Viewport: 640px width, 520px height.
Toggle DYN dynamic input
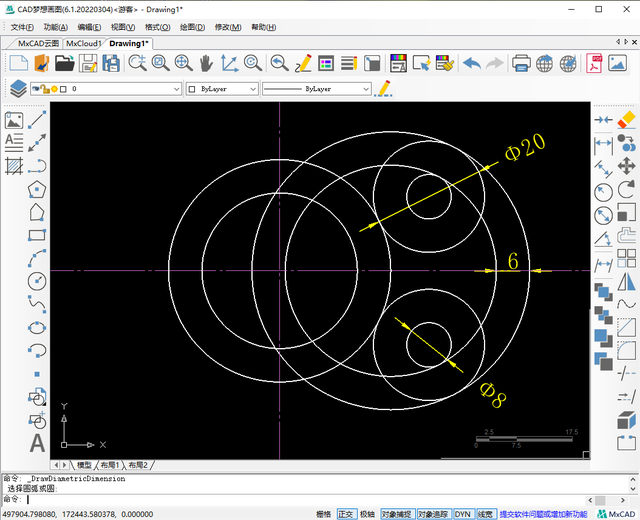[x=463, y=513]
